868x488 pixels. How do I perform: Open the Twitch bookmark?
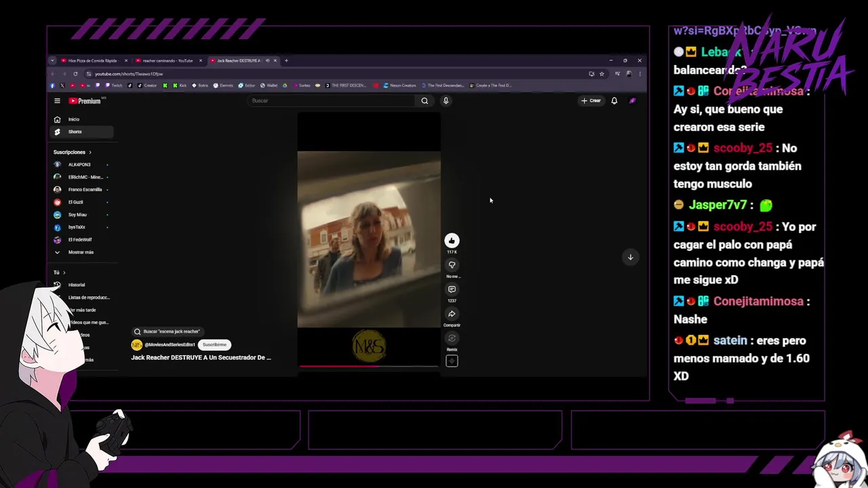[113, 85]
